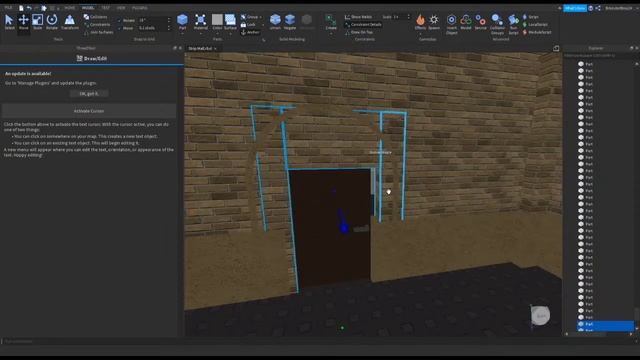Click Run Script
The width and height of the screenshot is (640, 360).
[513, 24]
